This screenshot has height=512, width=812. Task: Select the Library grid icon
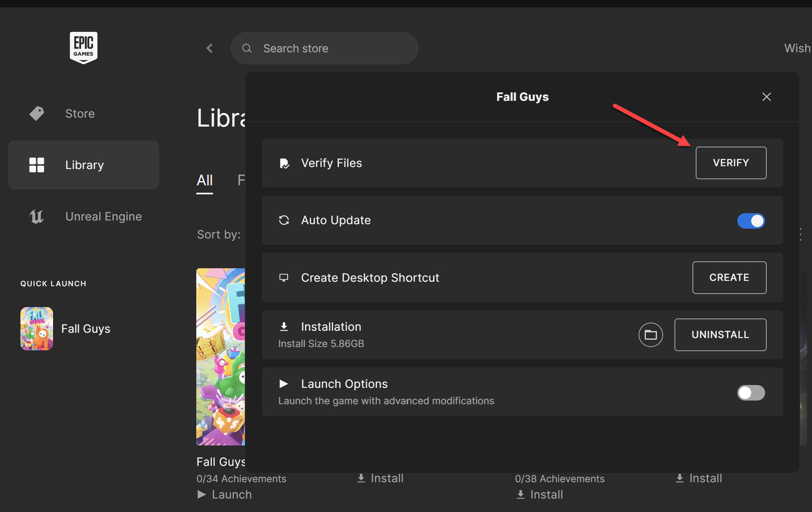pos(37,165)
